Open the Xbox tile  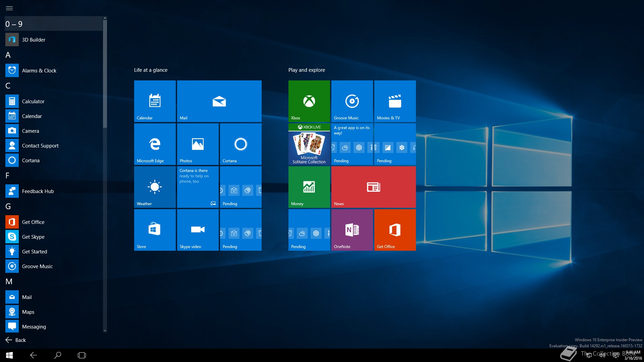[309, 101]
